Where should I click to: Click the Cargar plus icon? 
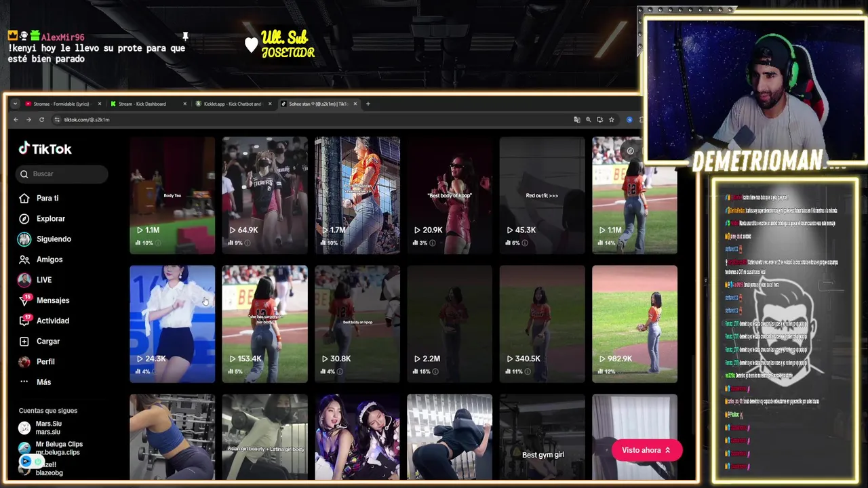click(24, 342)
